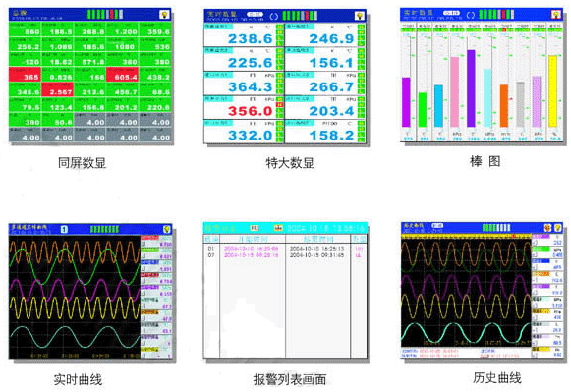Image resolution: width=571 pixels, height=392 pixels.
Task: Toggle the last channel checkbox in 实时曲线 legend
Action: [143, 356]
